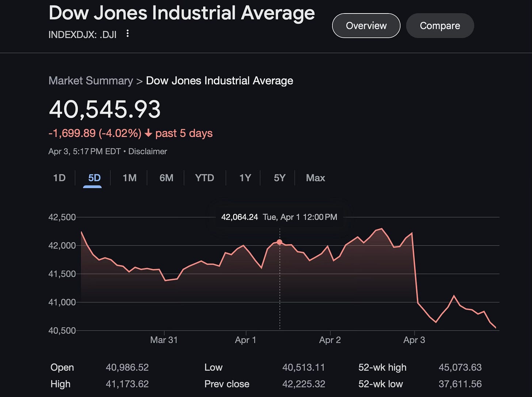
Task: Click the Apr 2 axis date label
Action: [330, 340]
